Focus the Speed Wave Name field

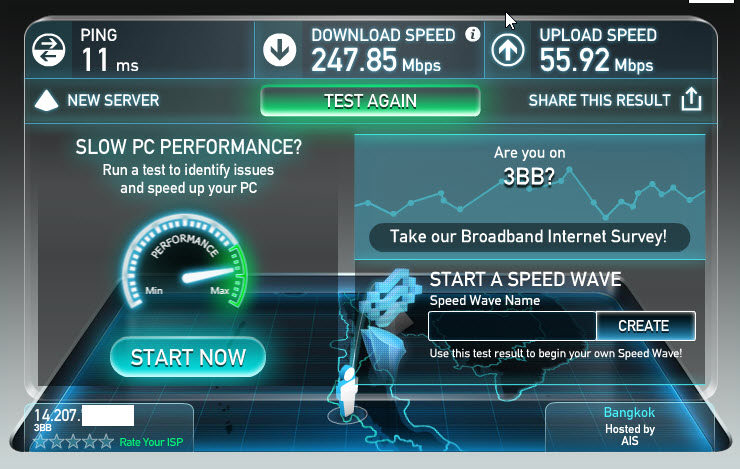coord(512,326)
